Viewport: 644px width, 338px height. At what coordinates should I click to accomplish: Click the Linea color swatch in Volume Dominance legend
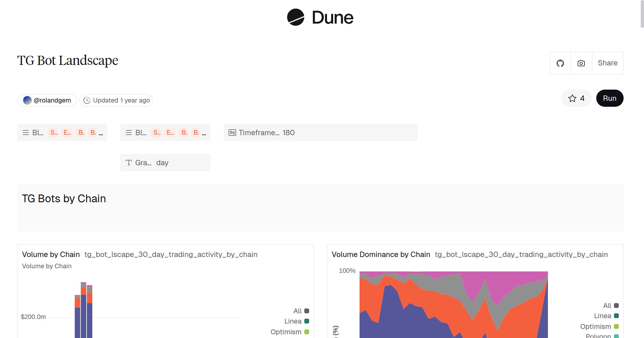[616, 316]
